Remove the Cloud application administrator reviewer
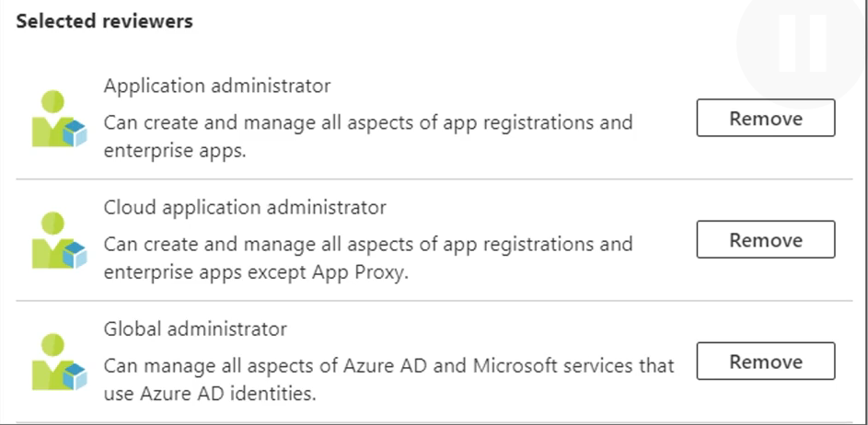This screenshot has width=868, height=425. click(x=765, y=240)
